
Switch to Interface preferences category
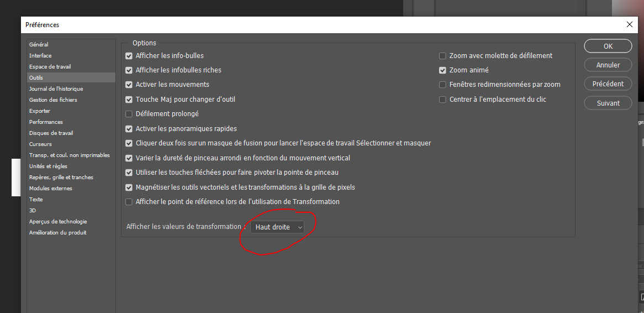(x=40, y=55)
